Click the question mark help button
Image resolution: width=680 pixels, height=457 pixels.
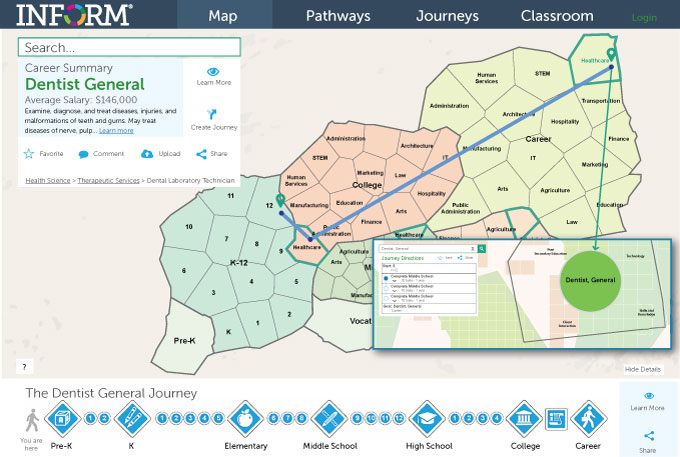pos(24,367)
